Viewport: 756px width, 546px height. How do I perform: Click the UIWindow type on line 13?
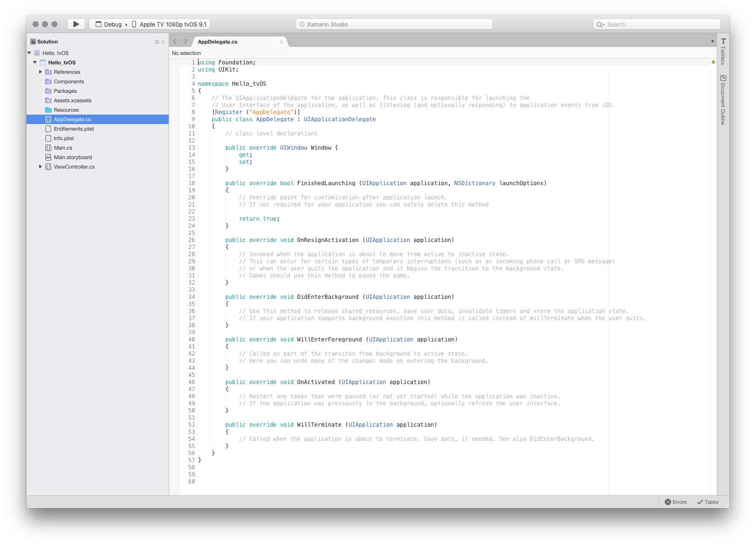[294, 148]
